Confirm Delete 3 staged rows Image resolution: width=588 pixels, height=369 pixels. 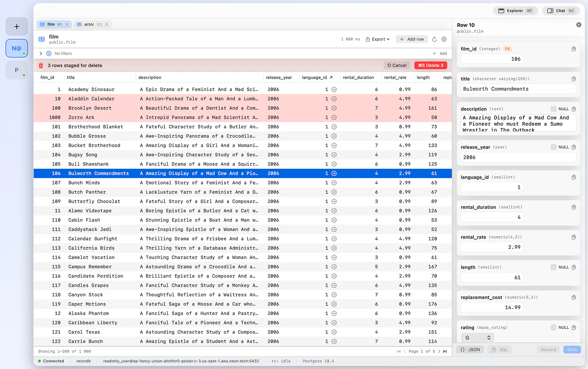point(430,65)
